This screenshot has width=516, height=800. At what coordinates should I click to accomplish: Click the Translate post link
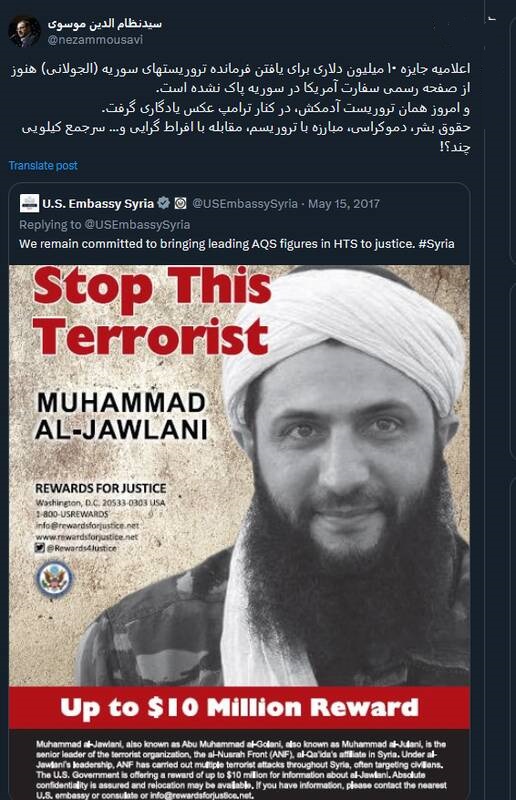tap(43, 165)
